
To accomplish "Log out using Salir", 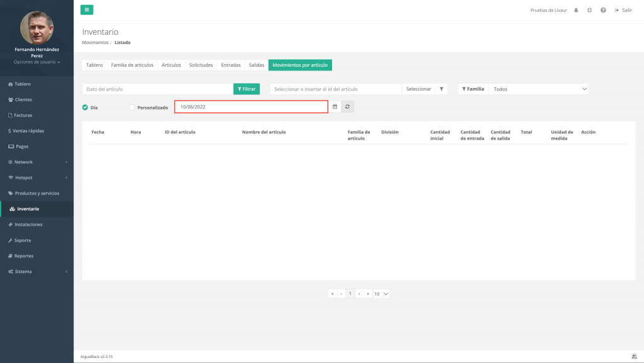I will pyautogui.click(x=623, y=10).
